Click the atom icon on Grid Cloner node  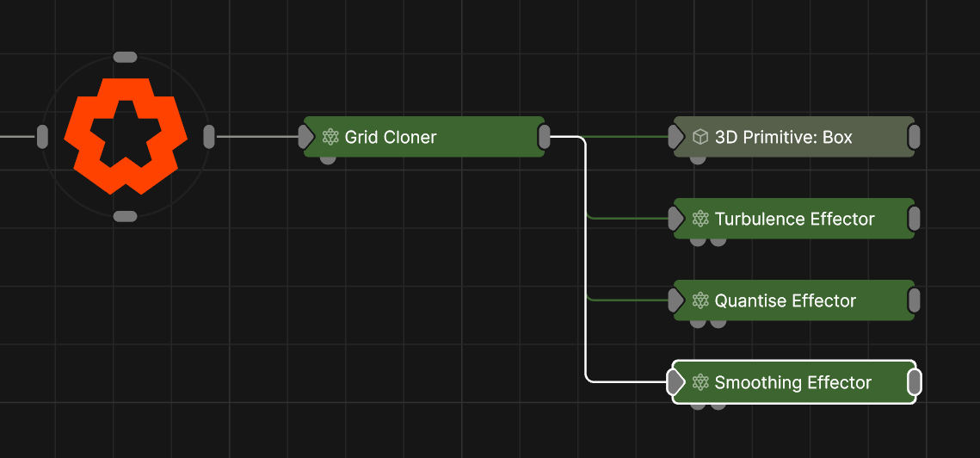point(330,137)
